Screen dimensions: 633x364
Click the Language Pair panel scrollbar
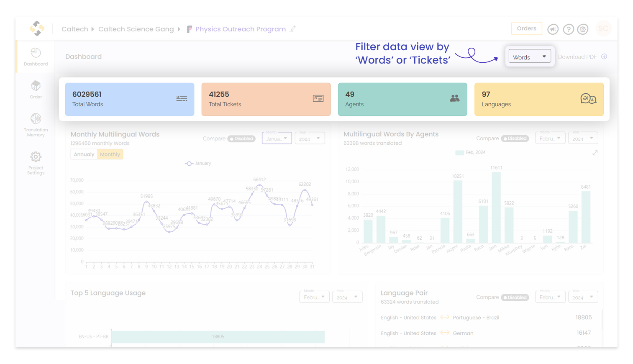click(x=602, y=319)
